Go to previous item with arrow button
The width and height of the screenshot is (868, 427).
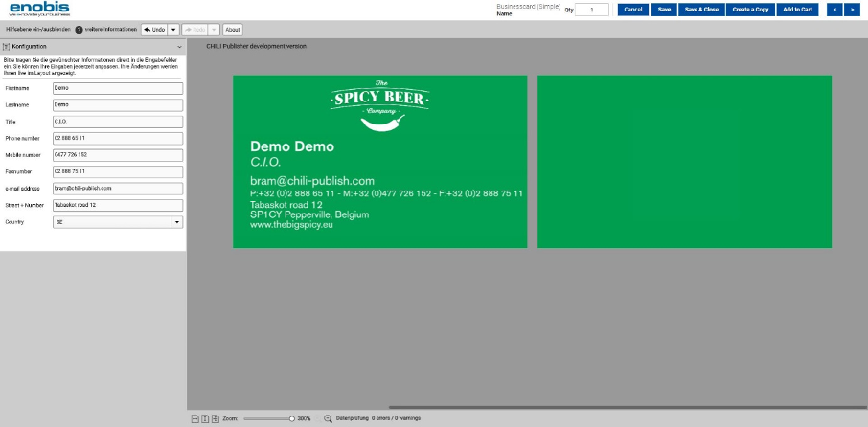tap(834, 10)
